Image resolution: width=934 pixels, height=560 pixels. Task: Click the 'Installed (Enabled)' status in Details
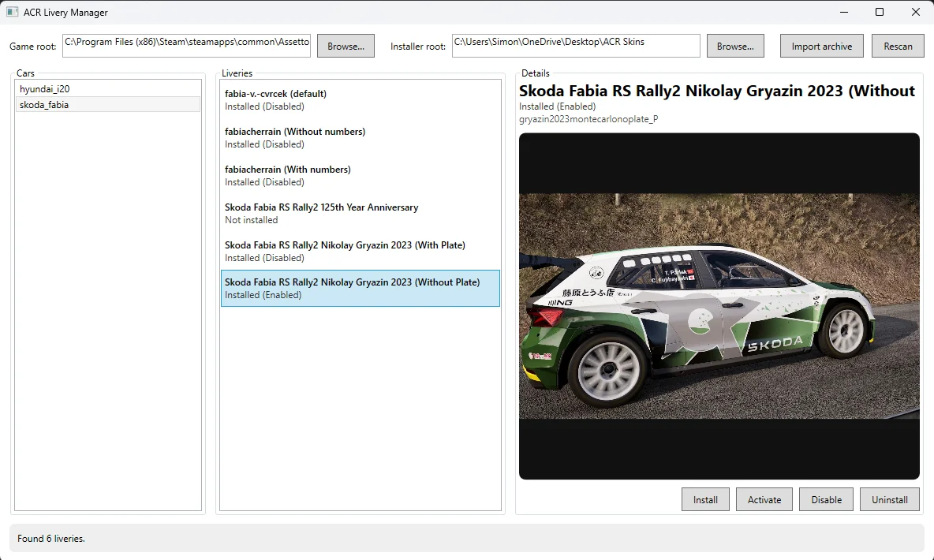tap(557, 106)
